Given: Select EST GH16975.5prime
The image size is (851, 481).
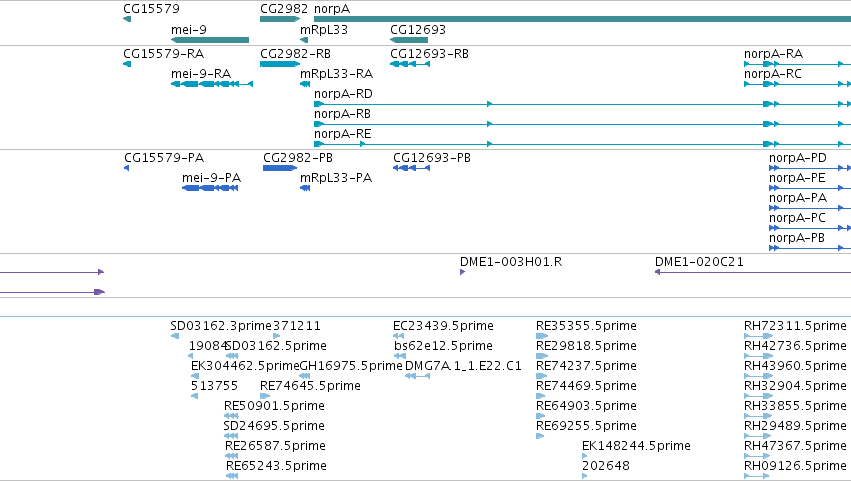Looking at the screenshot, I should (351, 366).
